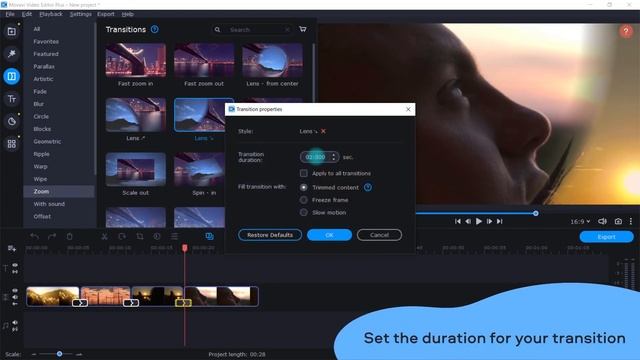Select the yellow highlighted transition on timeline
640x360 pixels.
tap(183, 303)
